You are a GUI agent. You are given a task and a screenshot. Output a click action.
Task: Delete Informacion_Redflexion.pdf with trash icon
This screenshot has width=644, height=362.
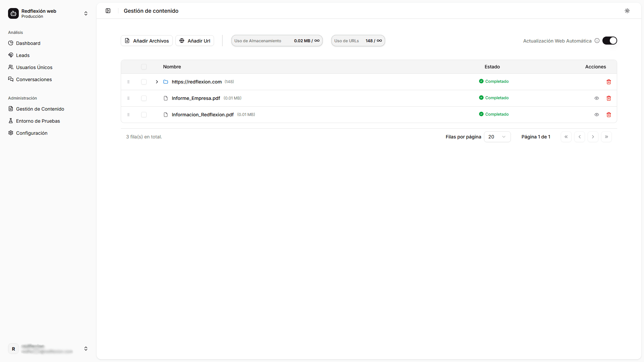609,115
